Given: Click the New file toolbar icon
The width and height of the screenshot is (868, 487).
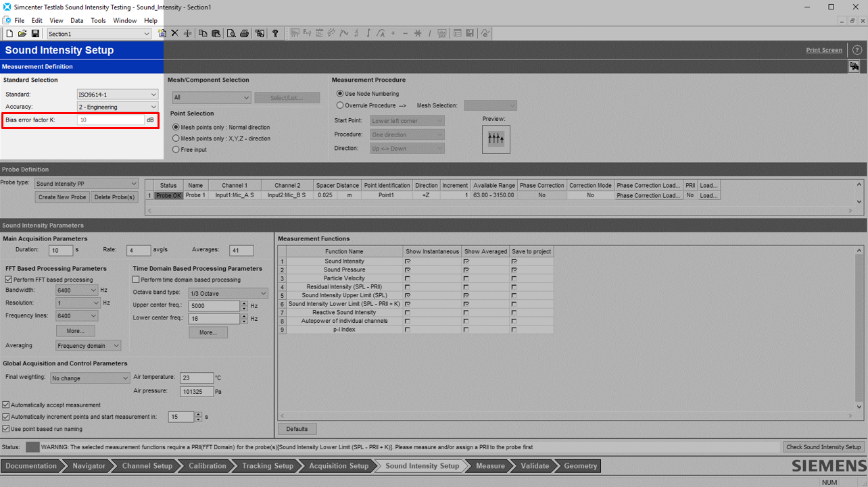Looking at the screenshot, I should click(9, 33).
